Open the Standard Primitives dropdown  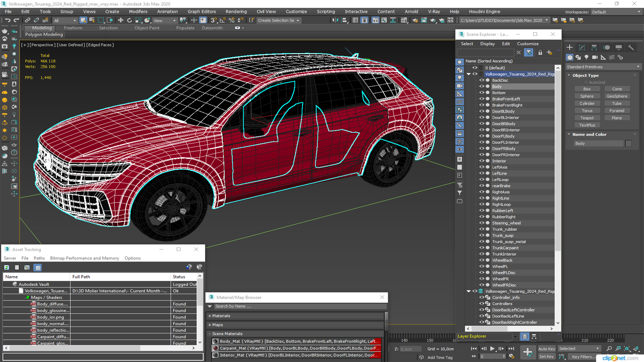click(x=603, y=67)
